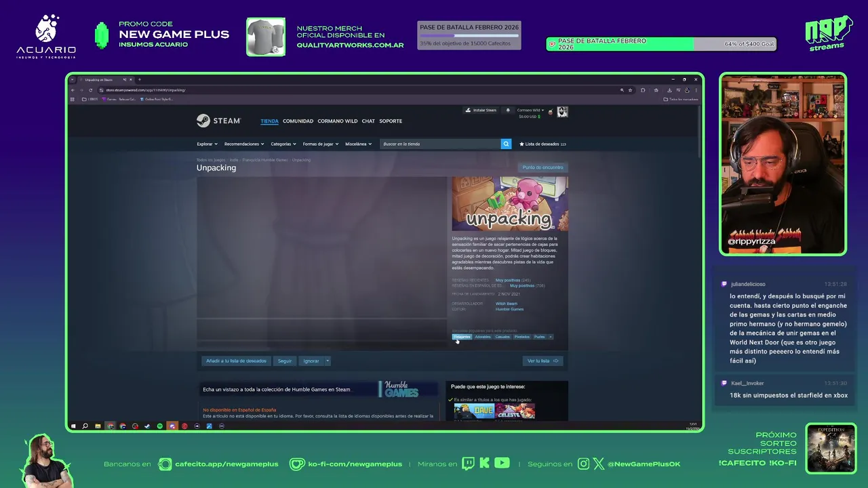This screenshot has width=868, height=488.
Task: Open a new browser tab with plus
Action: click(139, 80)
